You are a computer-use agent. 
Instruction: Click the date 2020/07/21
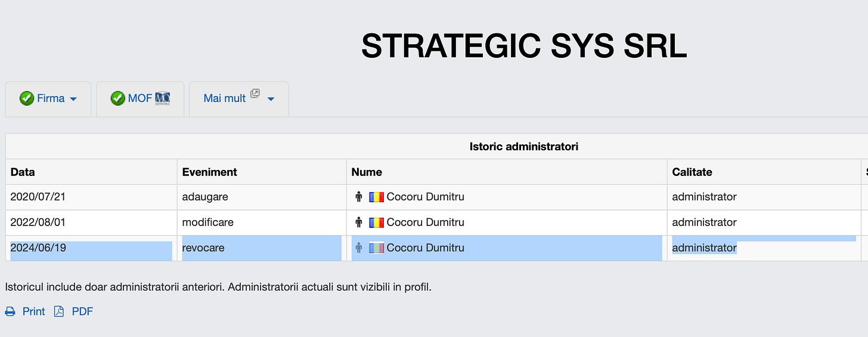38,197
